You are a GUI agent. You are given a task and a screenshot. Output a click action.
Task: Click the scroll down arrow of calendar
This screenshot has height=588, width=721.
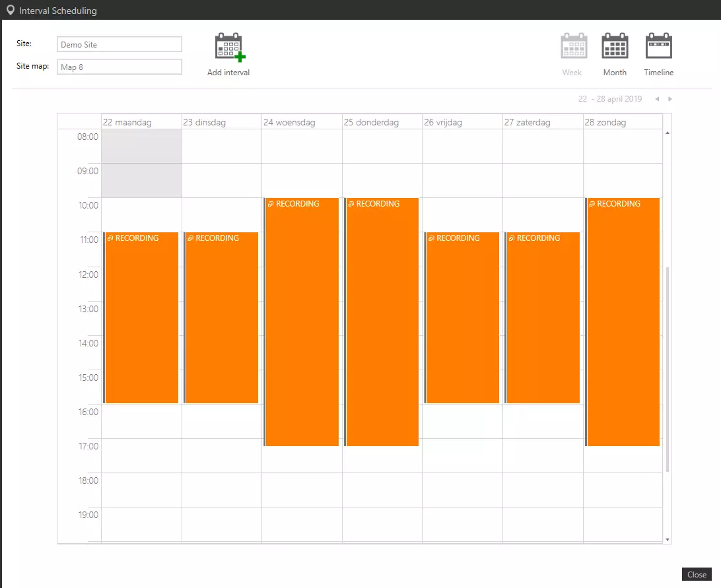(668, 540)
